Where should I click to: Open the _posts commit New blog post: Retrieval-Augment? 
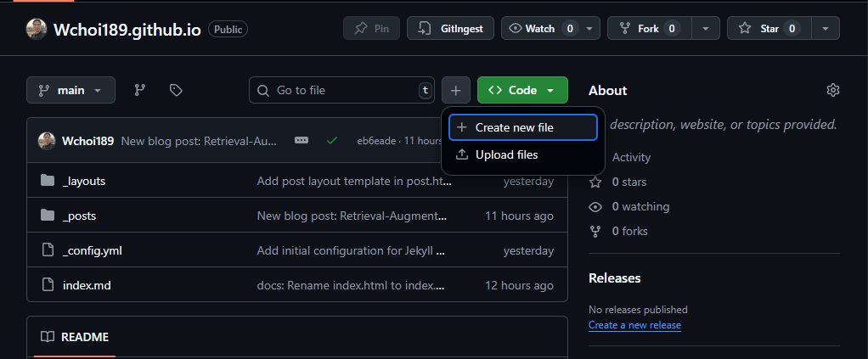[x=352, y=216]
